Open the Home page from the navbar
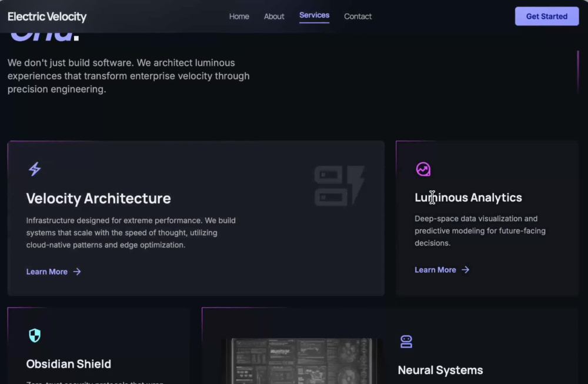The image size is (588, 384). pyautogui.click(x=239, y=16)
